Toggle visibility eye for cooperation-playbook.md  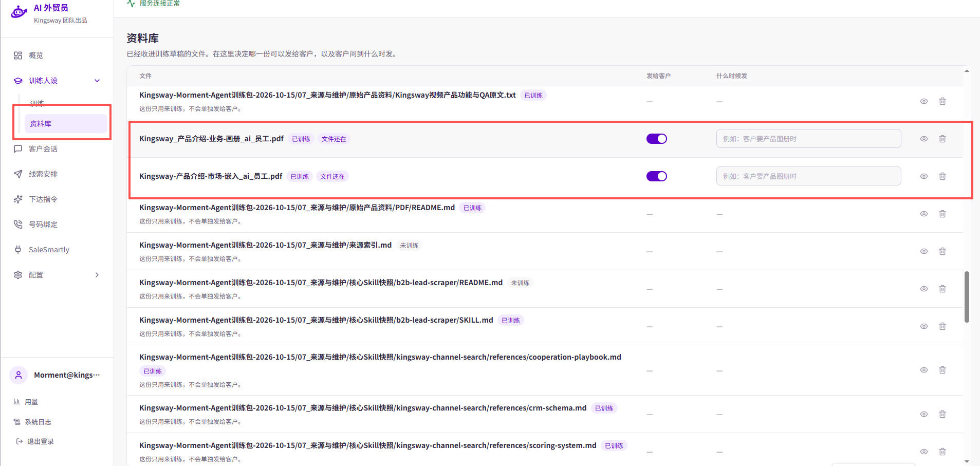click(923, 370)
